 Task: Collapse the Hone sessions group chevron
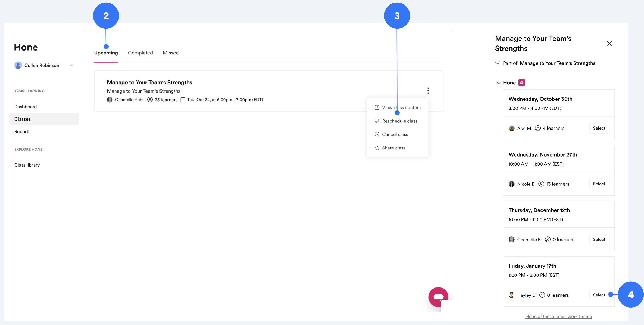tap(499, 83)
